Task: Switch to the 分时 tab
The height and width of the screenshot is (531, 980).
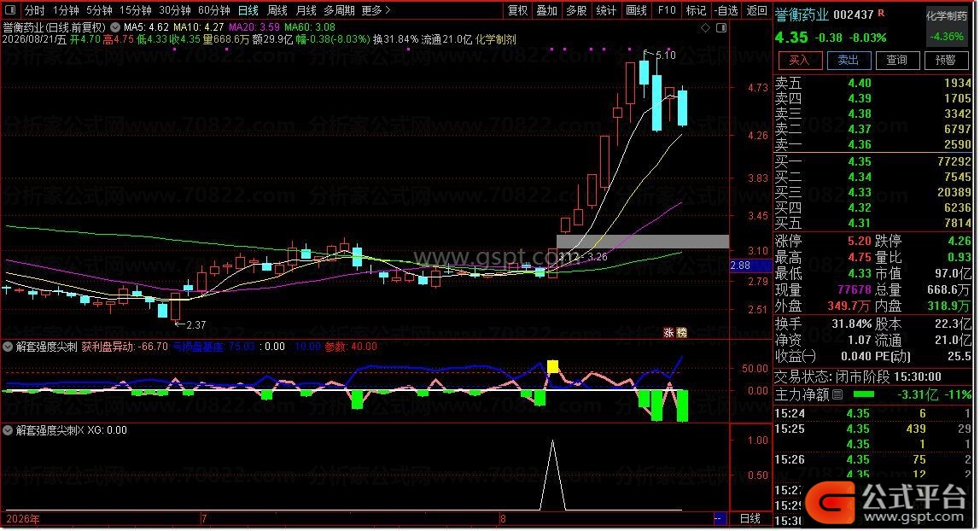Action: pyautogui.click(x=34, y=10)
